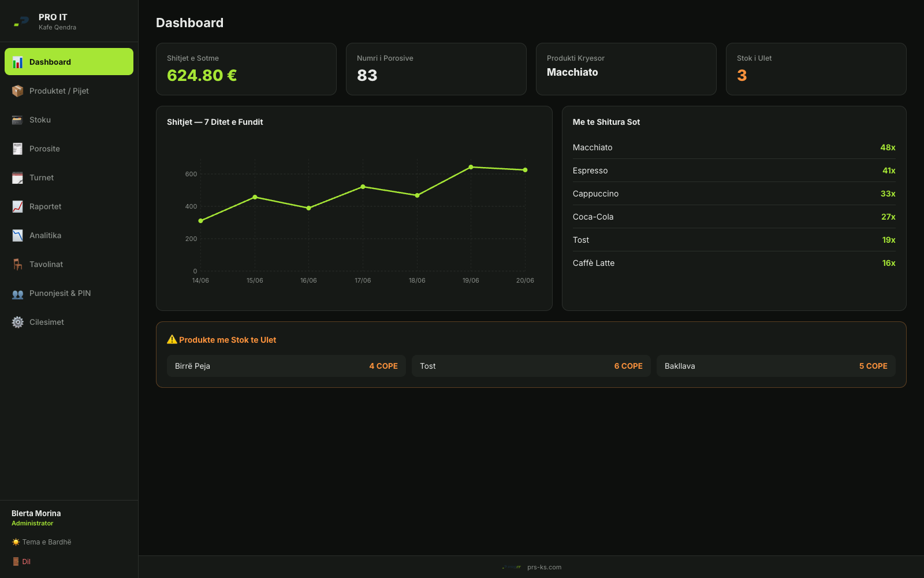924x578 pixels.
Task: Click the Blerta Morina user name
Action: (x=36, y=513)
